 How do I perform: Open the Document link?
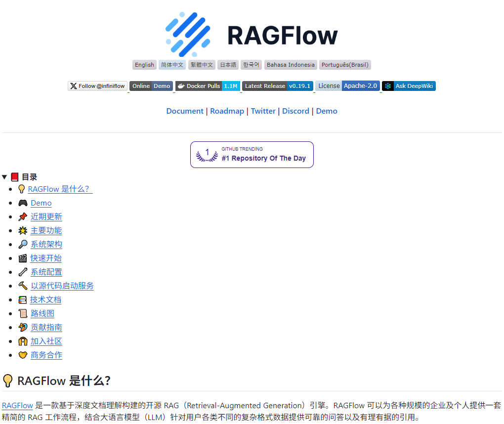coord(185,111)
